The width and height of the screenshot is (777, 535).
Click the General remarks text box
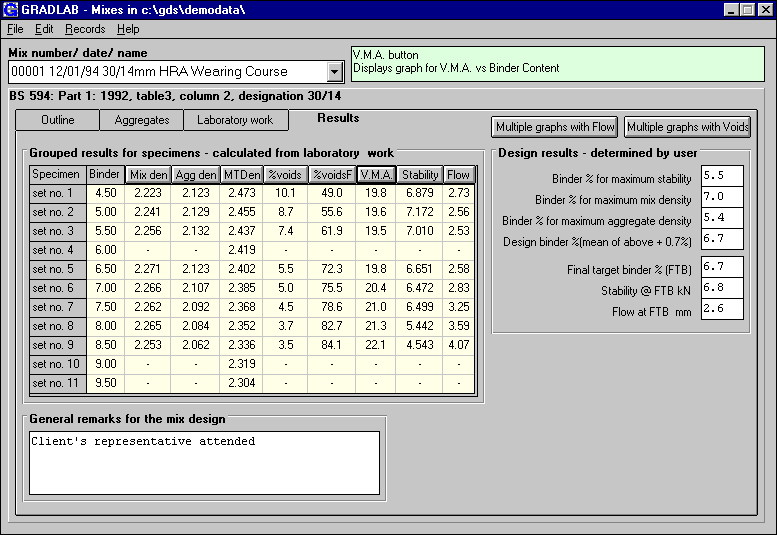[203, 463]
